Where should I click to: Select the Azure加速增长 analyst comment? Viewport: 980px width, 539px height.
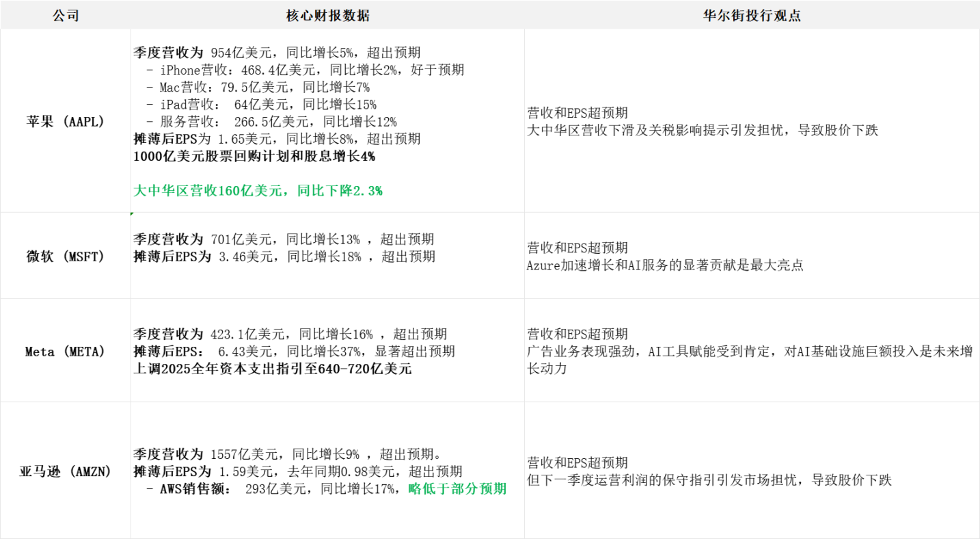pyautogui.click(x=665, y=265)
